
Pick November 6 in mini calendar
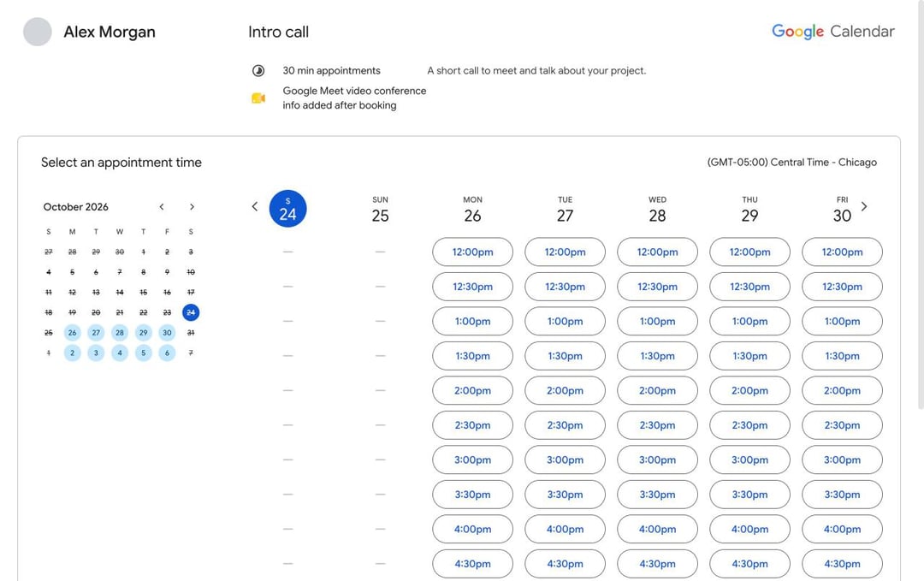[x=167, y=353]
